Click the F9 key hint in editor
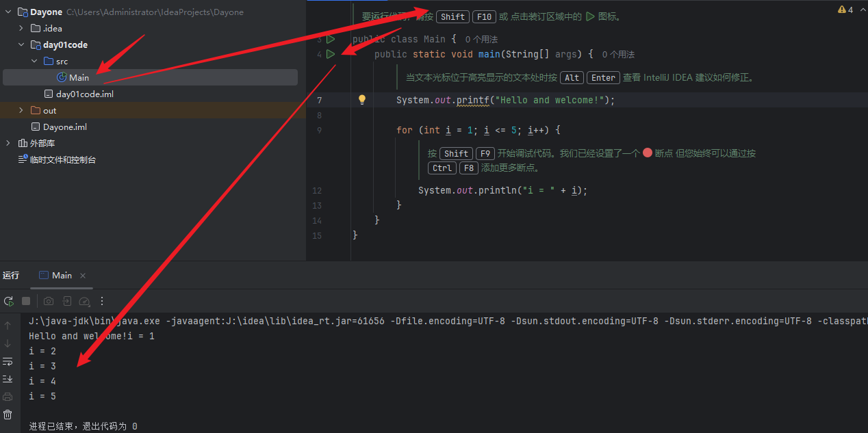 [485, 153]
